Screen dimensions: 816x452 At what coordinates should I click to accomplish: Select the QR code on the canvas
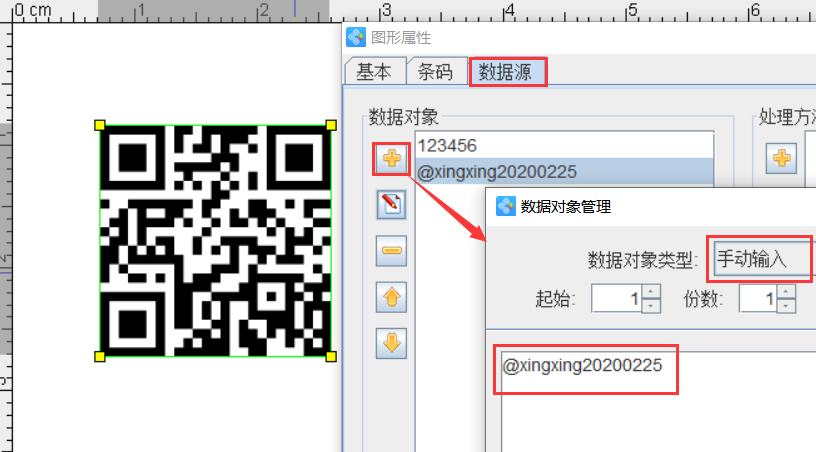tap(215, 241)
